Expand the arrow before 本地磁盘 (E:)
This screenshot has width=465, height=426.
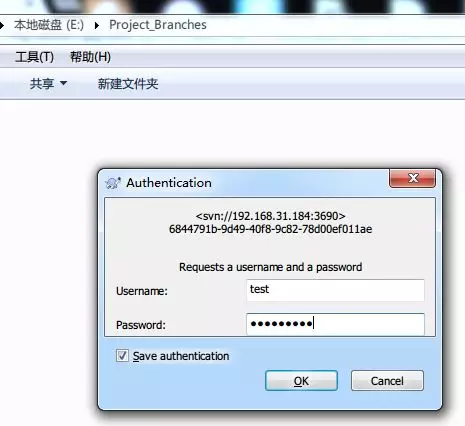pos(2,25)
